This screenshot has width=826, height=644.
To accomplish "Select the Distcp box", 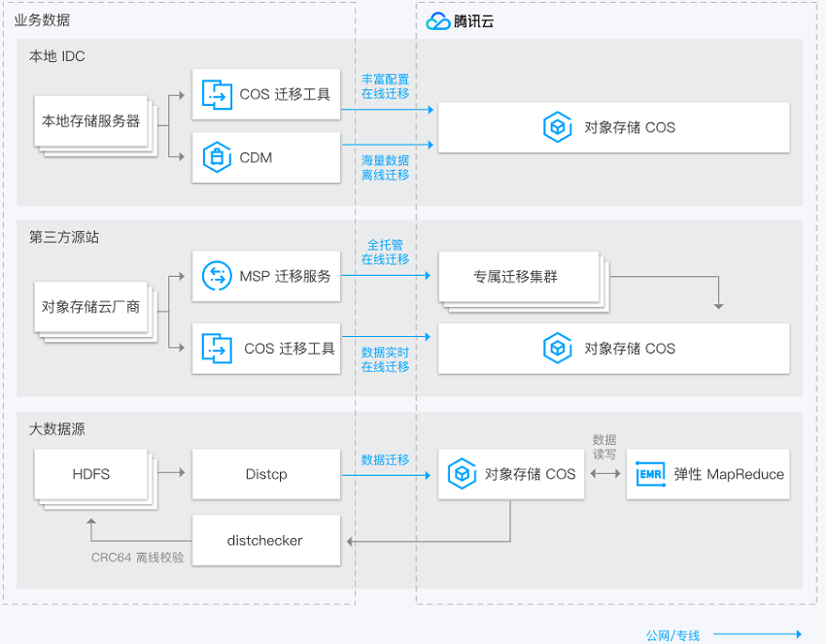I will click(266, 474).
